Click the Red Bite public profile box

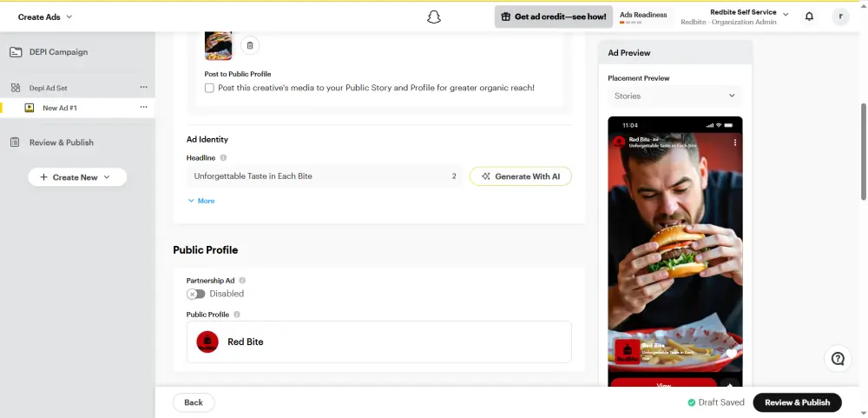click(379, 342)
